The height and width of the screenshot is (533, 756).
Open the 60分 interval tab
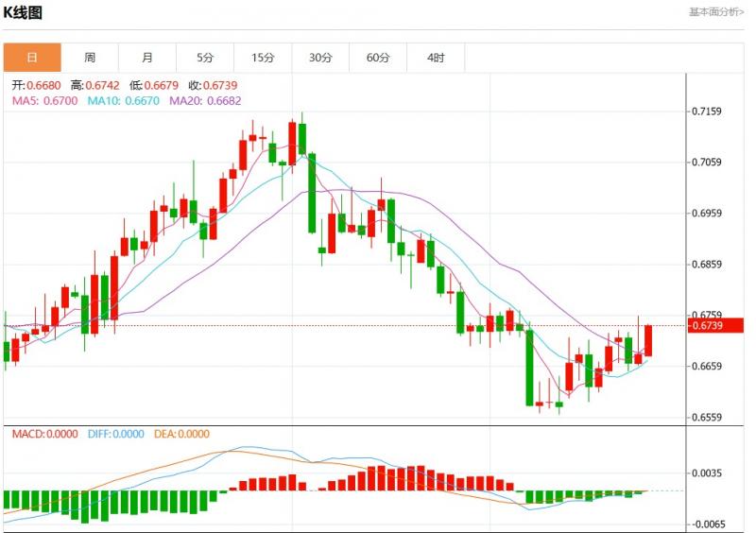pos(378,58)
